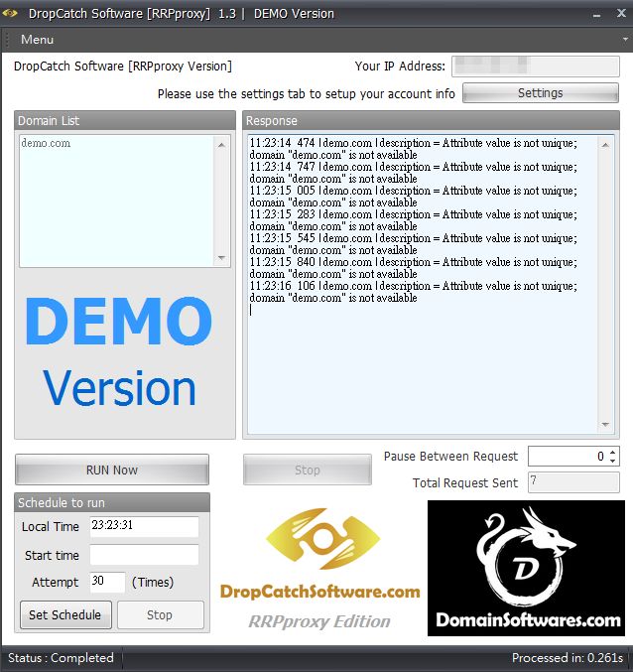Click the Stop button in Schedule to run

click(160, 614)
